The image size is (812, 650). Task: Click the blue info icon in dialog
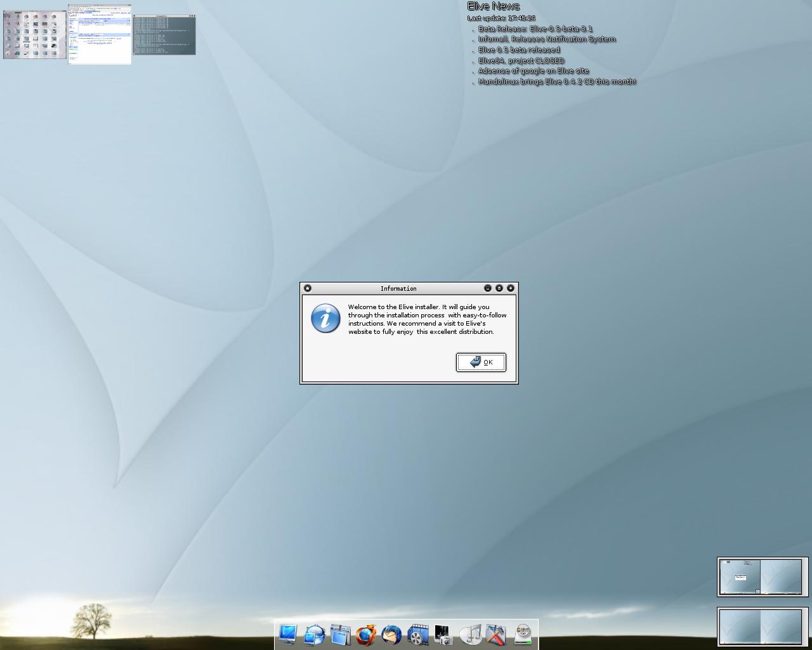[325, 318]
